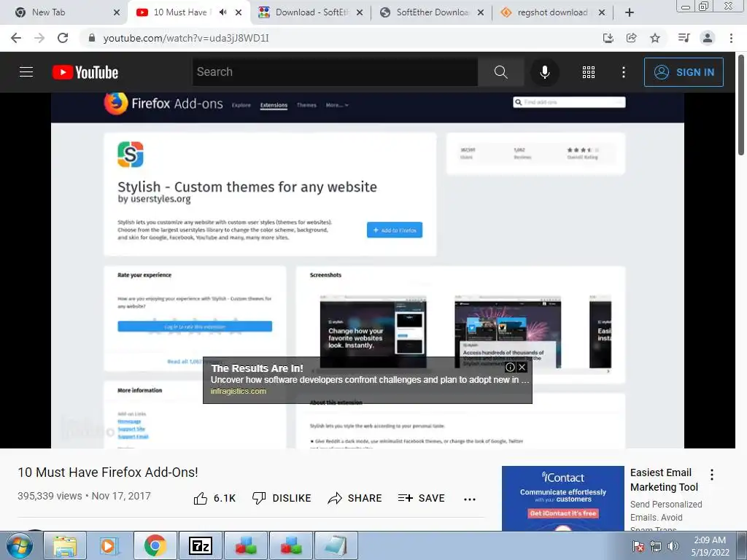Open File Explorer from the taskbar
Viewport: 747px width, 560px height.
pyautogui.click(x=65, y=545)
